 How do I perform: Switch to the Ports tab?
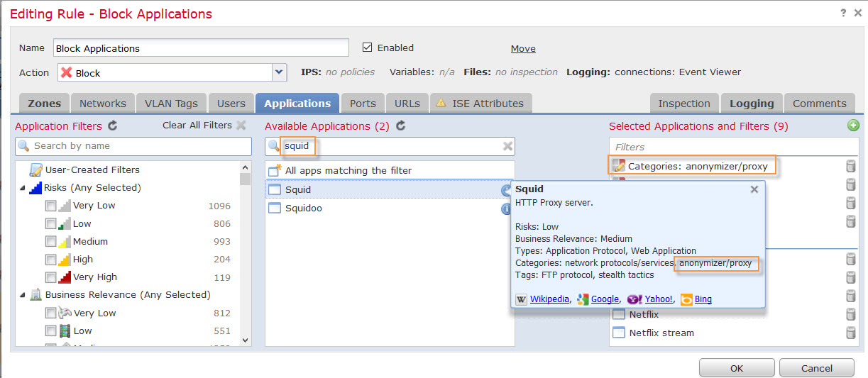point(363,104)
